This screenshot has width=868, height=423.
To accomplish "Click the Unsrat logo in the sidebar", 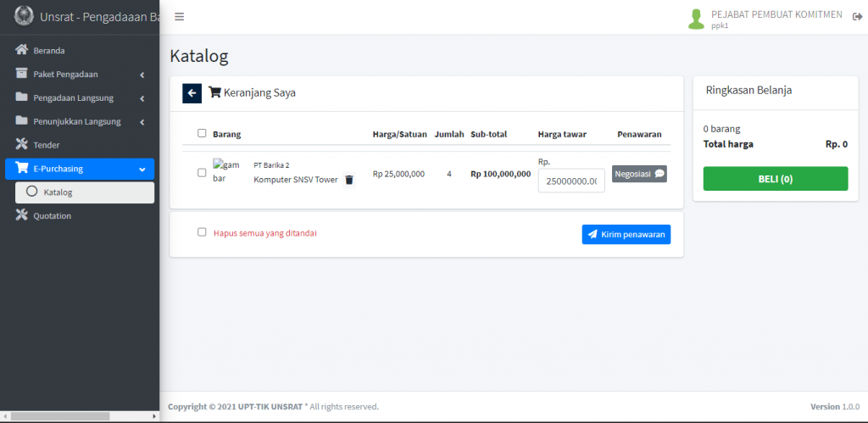I will 24,16.
